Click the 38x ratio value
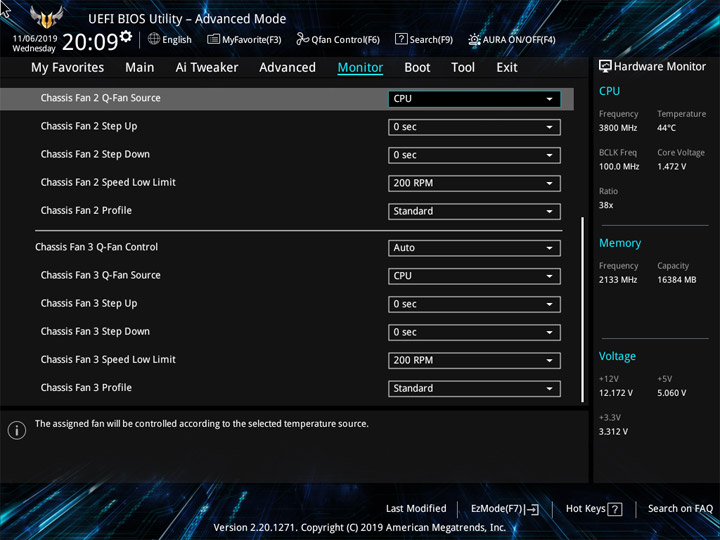 click(x=606, y=205)
